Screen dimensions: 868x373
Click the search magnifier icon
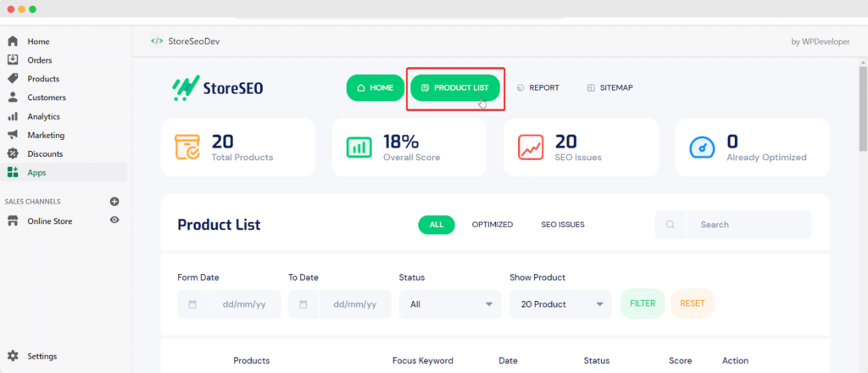pos(670,225)
